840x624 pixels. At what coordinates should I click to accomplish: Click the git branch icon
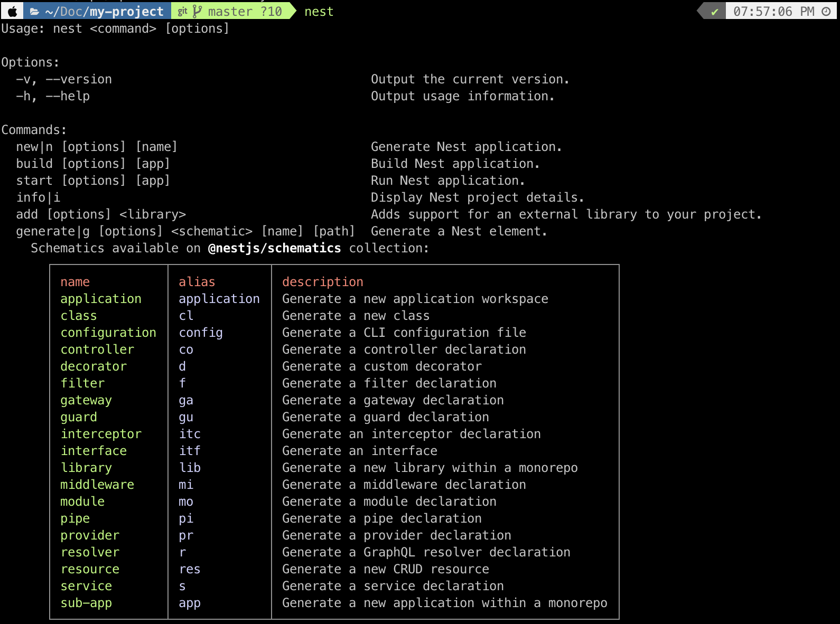click(197, 12)
